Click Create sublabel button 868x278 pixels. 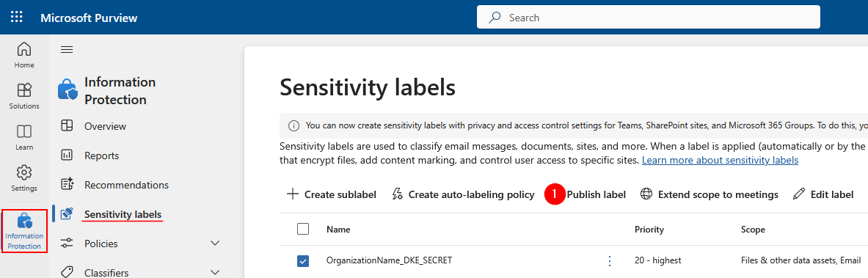(x=331, y=194)
